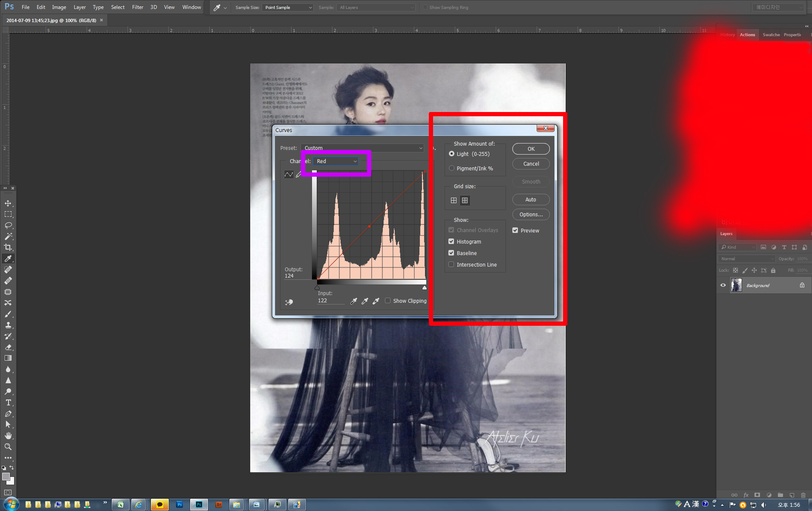Open the workspace switcher dropdown
Image resolution: width=812 pixels, height=511 pixels.
click(778, 7)
